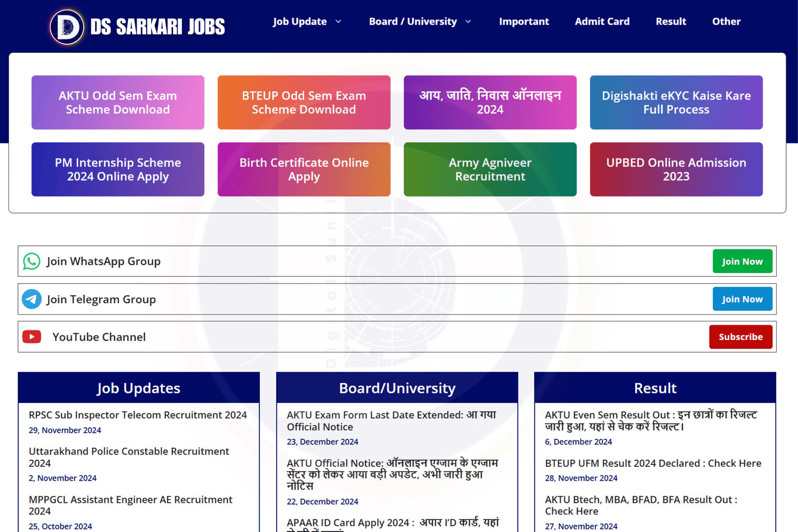Open MPPGCL Assistant Engineer AE Recruitment 2024
This screenshot has height=532, width=798.
coord(131,505)
